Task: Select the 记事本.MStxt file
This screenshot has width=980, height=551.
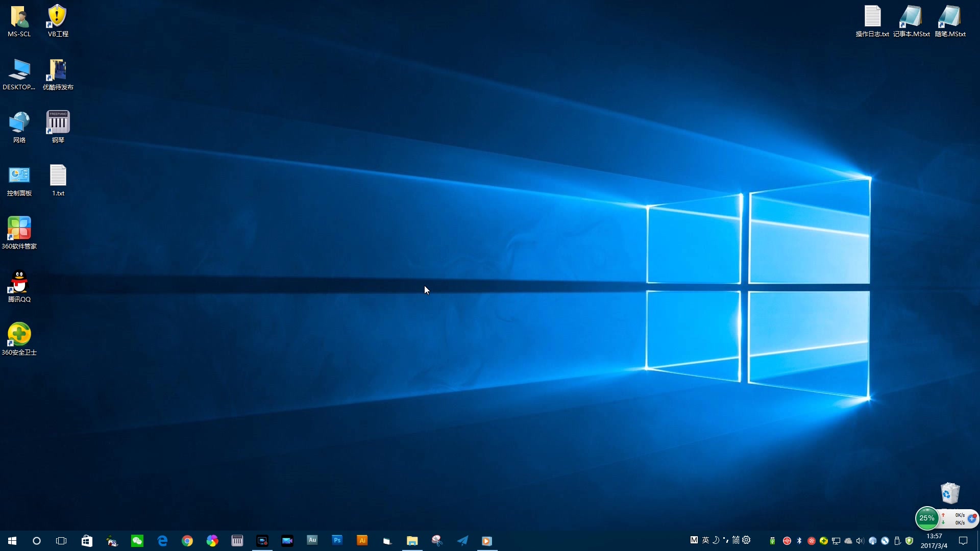Action: pyautogui.click(x=911, y=21)
